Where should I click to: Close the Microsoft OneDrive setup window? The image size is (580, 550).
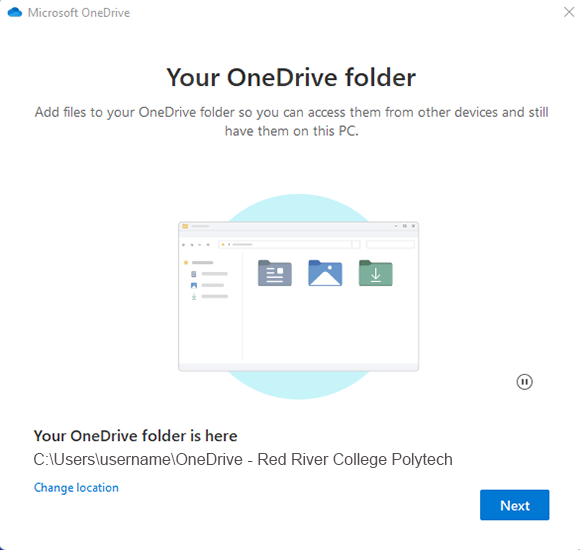click(569, 12)
